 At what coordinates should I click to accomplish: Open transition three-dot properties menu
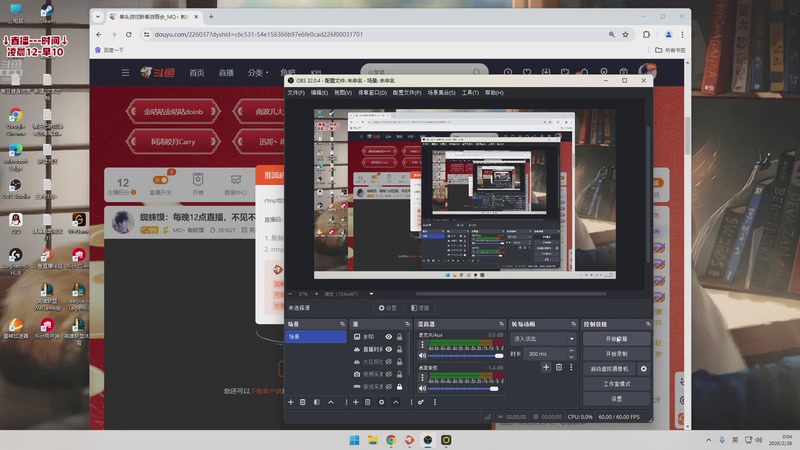click(571, 367)
